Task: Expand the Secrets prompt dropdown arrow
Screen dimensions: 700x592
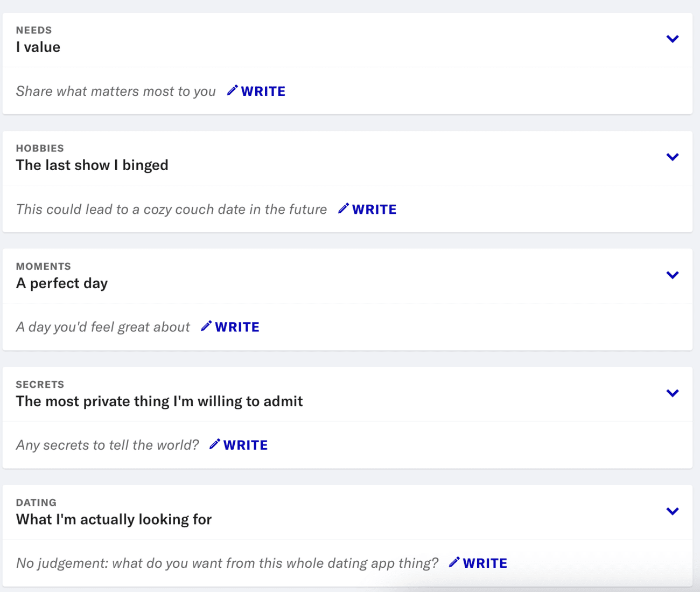Action: [x=672, y=393]
